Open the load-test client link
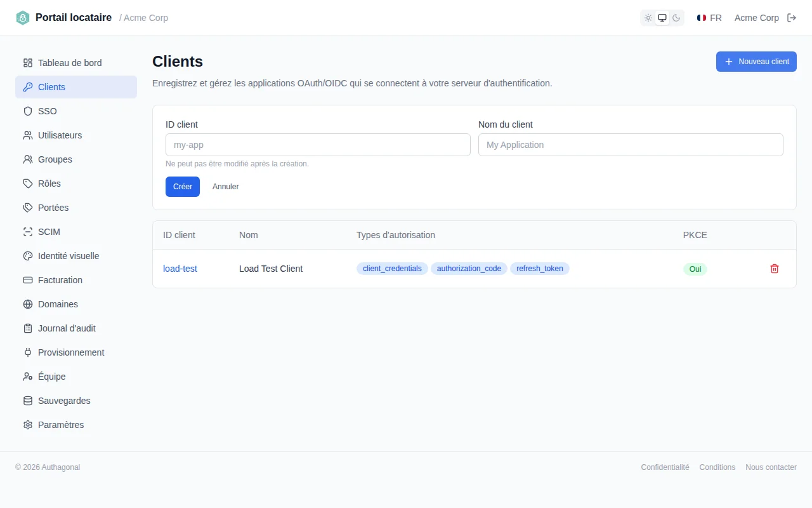 point(180,269)
